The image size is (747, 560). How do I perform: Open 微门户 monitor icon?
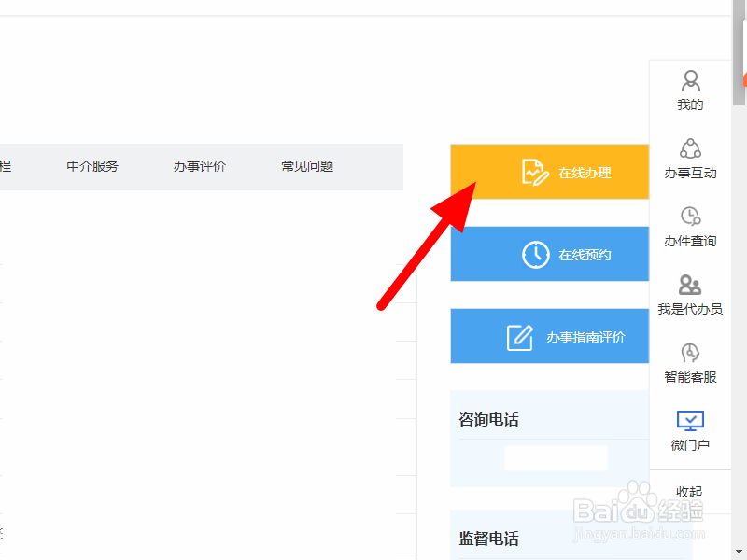(x=690, y=421)
